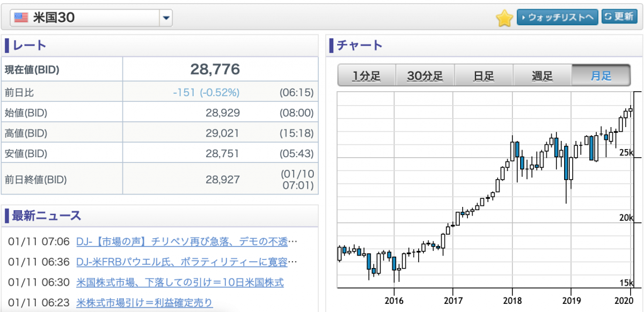Click the 01/11 06:23 news timestamp
Screen dimensions: 644x312
click(39, 303)
